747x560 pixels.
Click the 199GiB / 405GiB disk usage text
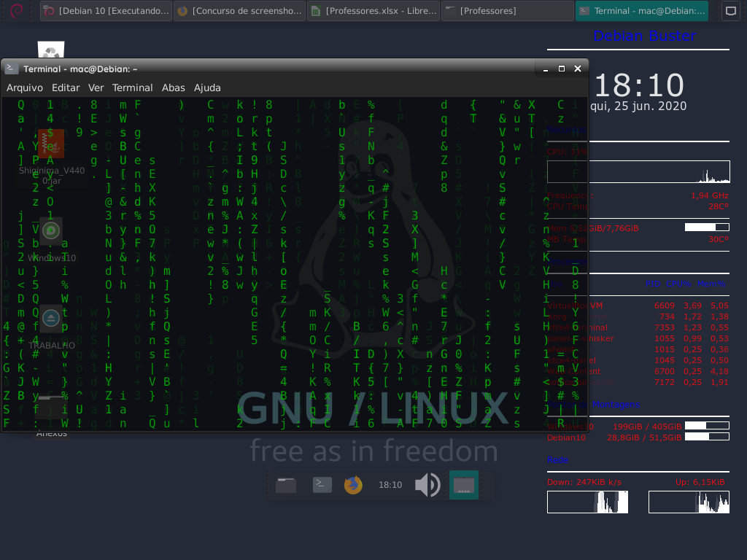[647, 426]
